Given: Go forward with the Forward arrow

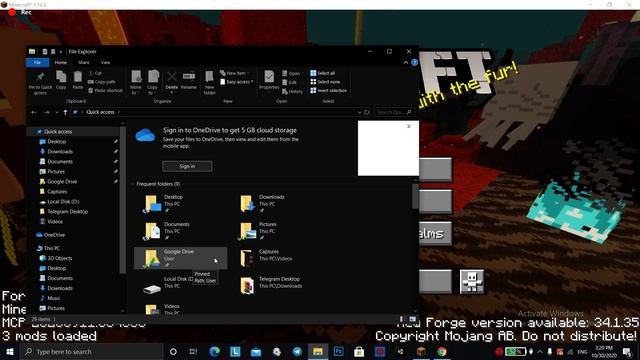Looking at the screenshot, I should click(47, 112).
